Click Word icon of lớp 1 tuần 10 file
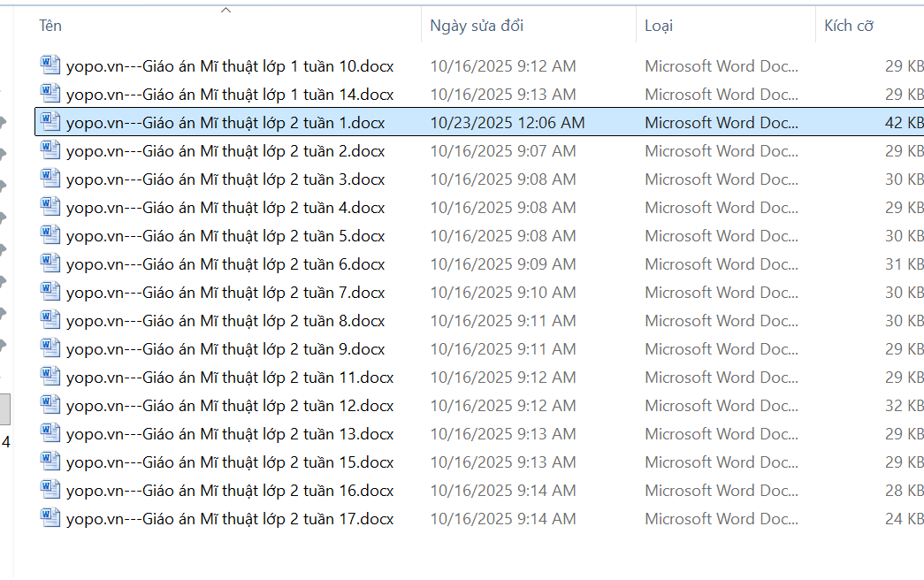 pyautogui.click(x=50, y=65)
